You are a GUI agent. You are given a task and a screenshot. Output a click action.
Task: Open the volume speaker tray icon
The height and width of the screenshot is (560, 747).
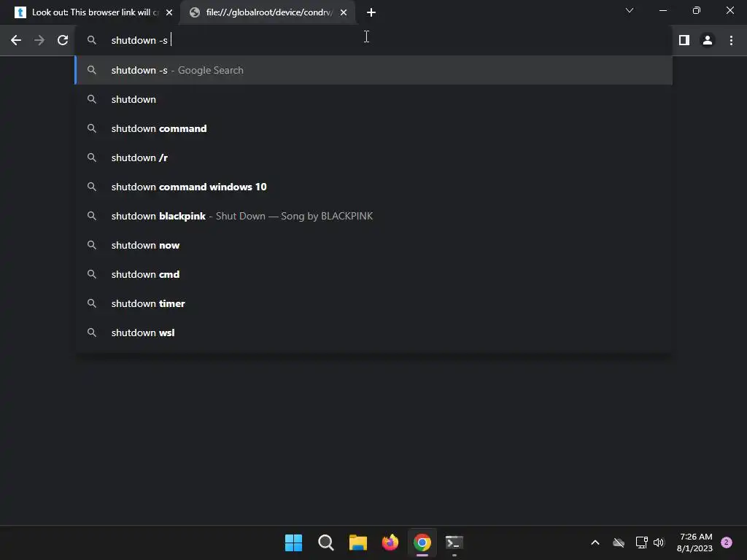[659, 542]
